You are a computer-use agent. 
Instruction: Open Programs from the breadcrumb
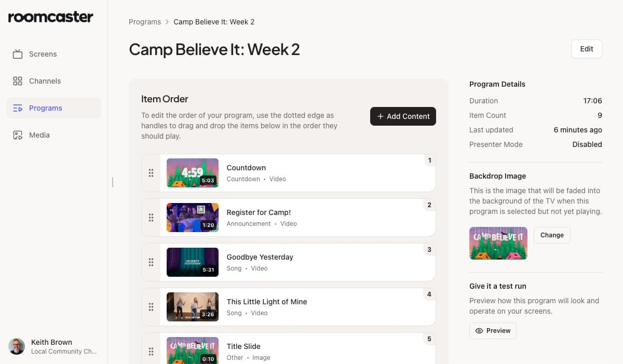(145, 21)
